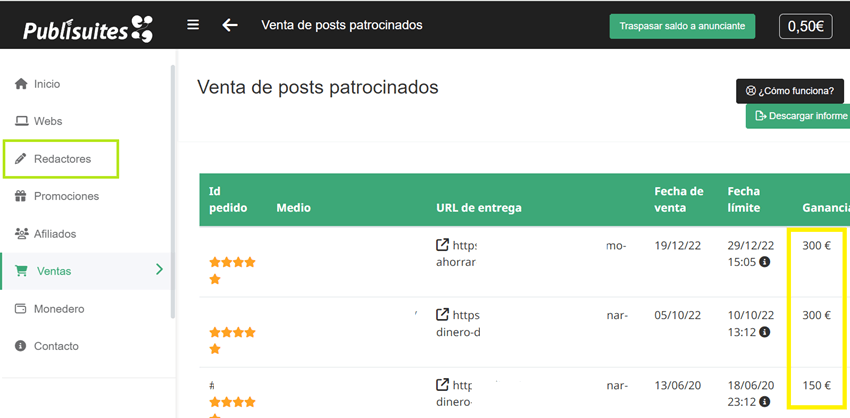Click info icon next to 13:12 deadline

[765, 332]
